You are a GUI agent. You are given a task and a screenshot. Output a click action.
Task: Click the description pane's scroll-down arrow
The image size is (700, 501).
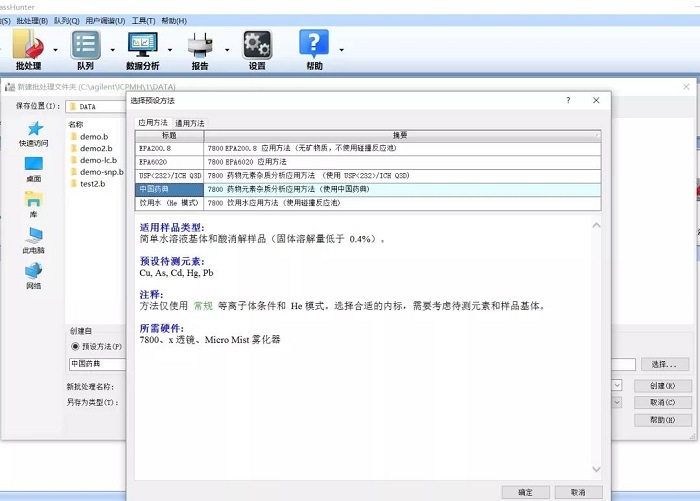tap(597, 470)
